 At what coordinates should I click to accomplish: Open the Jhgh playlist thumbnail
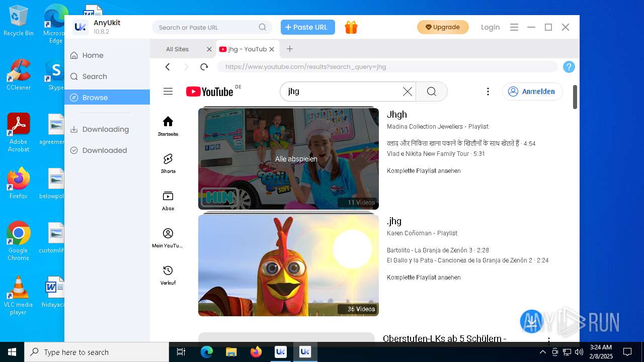pos(288,158)
